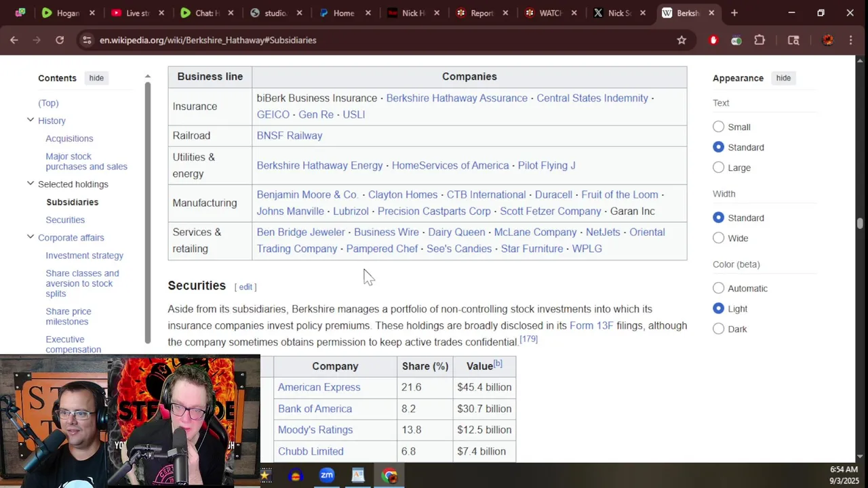
Task: Choose Dark color mode
Action: pos(718,329)
